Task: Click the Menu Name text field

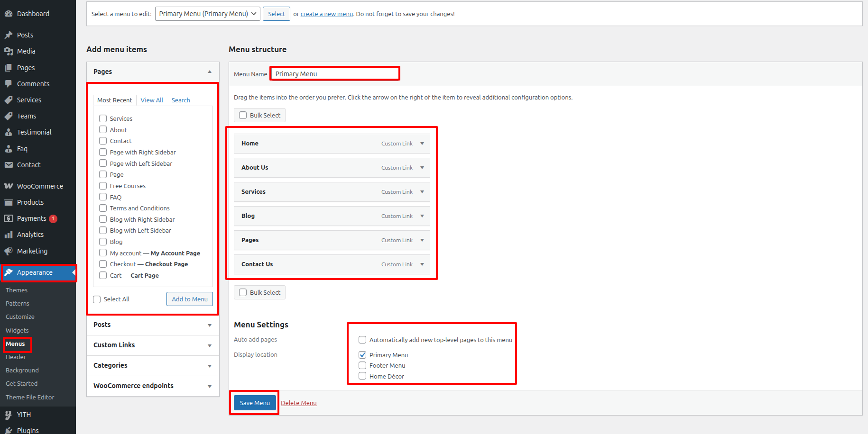Action: tap(335, 74)
